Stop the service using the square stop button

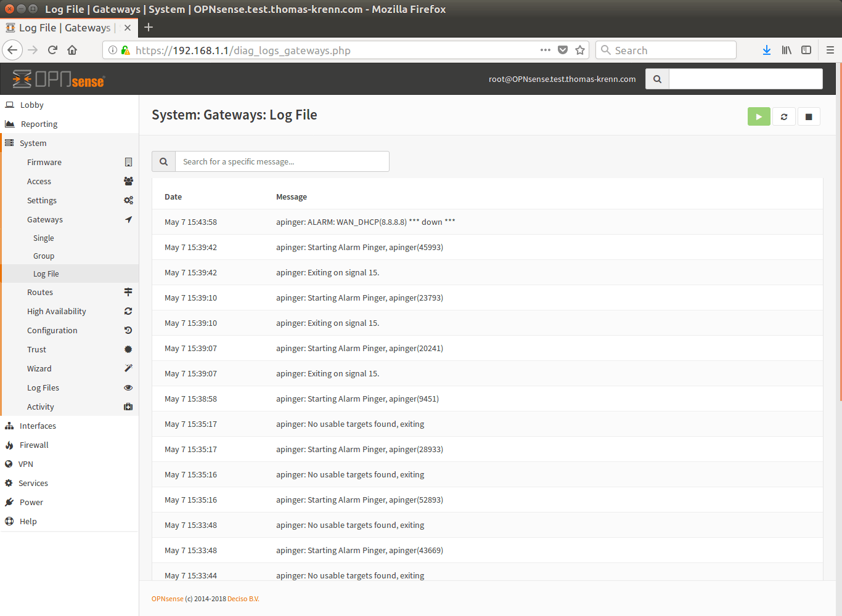click(809, 116)
